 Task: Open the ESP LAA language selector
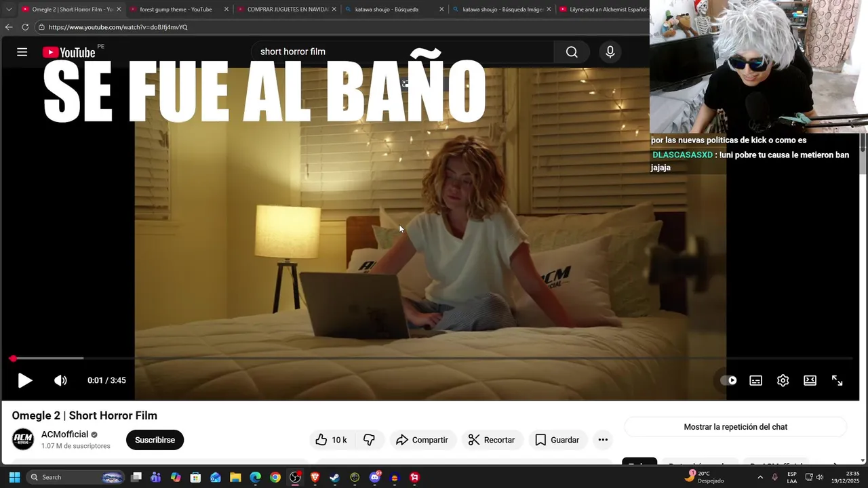click(x=792, y=477)
